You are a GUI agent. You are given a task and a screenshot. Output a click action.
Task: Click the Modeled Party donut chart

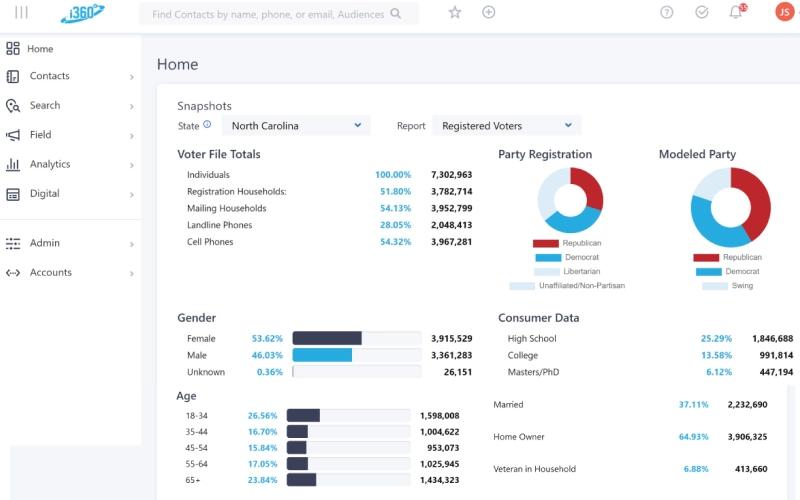(731, 207)
